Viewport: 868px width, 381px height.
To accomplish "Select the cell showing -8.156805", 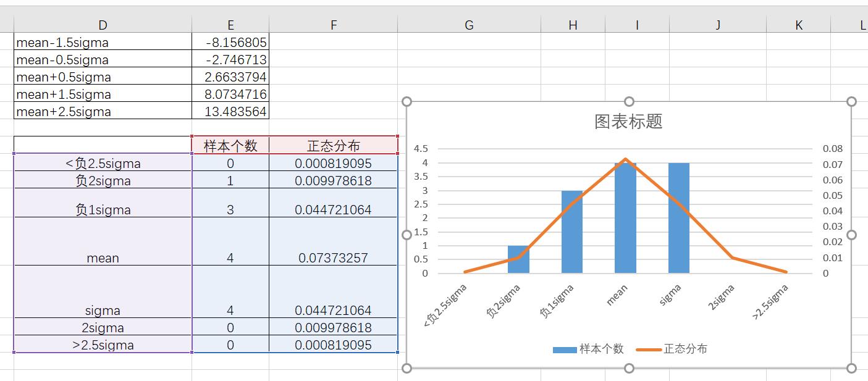I will pos(230,42).
